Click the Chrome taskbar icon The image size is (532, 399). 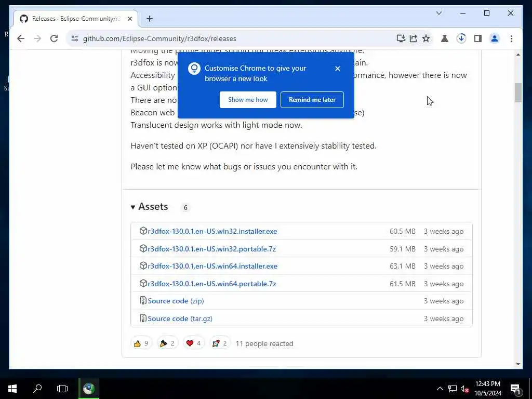[89, 389]
